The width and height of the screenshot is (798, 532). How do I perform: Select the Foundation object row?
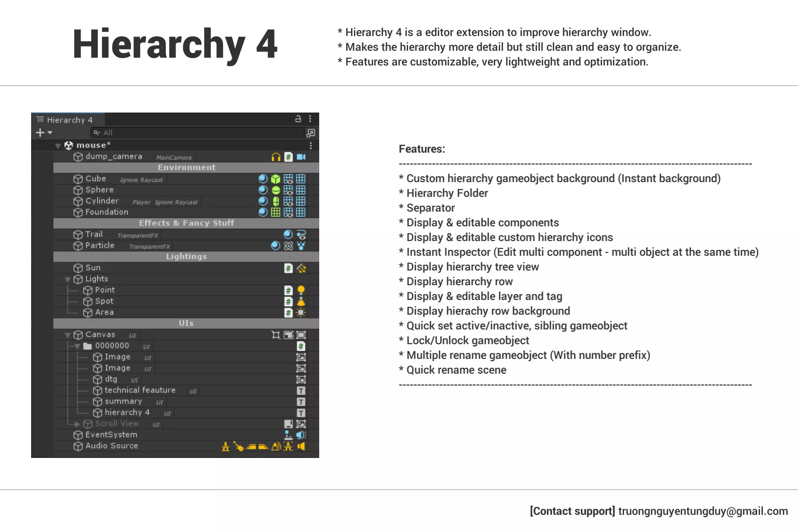coord(186,212)
